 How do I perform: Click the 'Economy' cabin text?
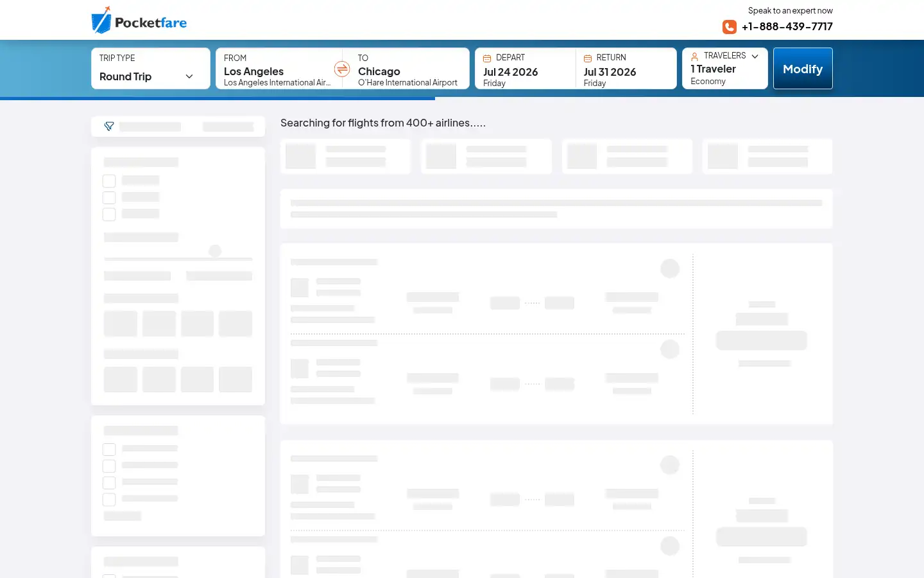coord(708,82)
